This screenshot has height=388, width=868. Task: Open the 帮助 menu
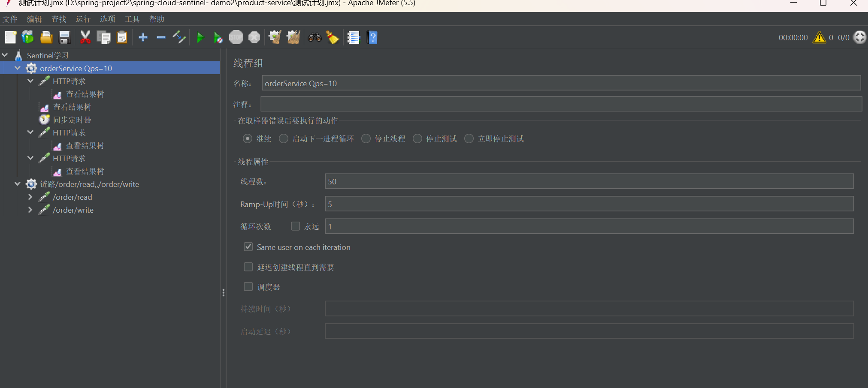tap(157, 19)
